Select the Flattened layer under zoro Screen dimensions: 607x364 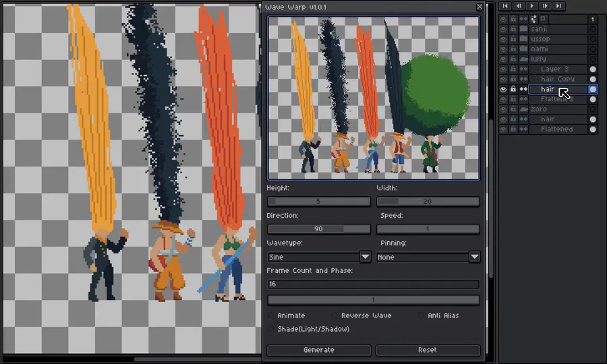(x=556, y=129)
